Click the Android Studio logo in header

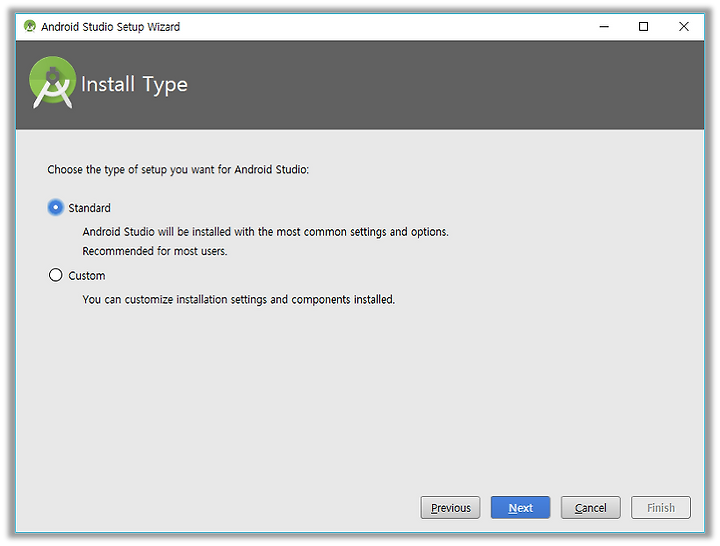click(52, 83)
